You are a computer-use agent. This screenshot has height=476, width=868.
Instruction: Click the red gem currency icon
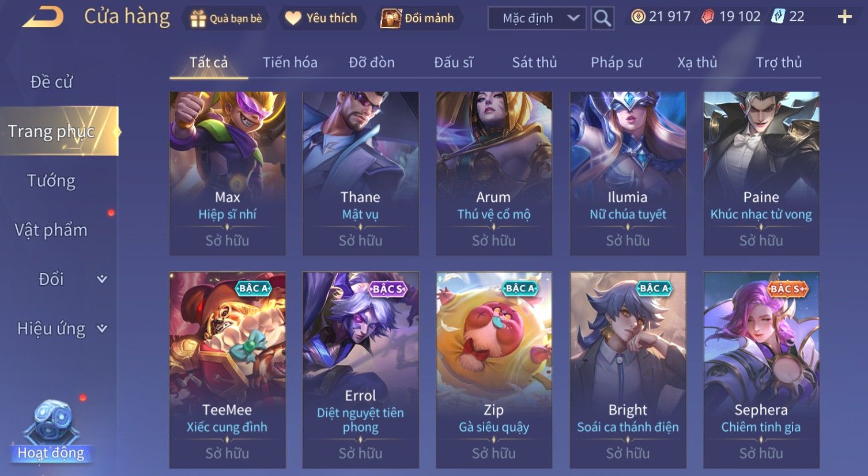tap(708, 17)
